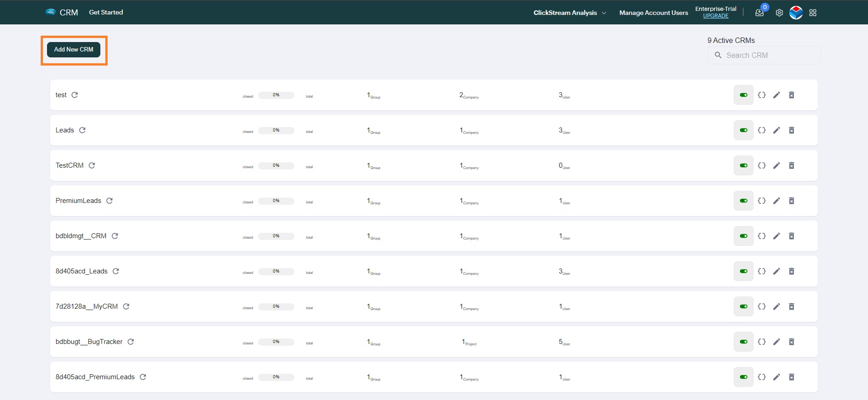868x400 pixels.
Task: Open the user profile avatar
Action: pyautogui.click(x=796, y=13)
